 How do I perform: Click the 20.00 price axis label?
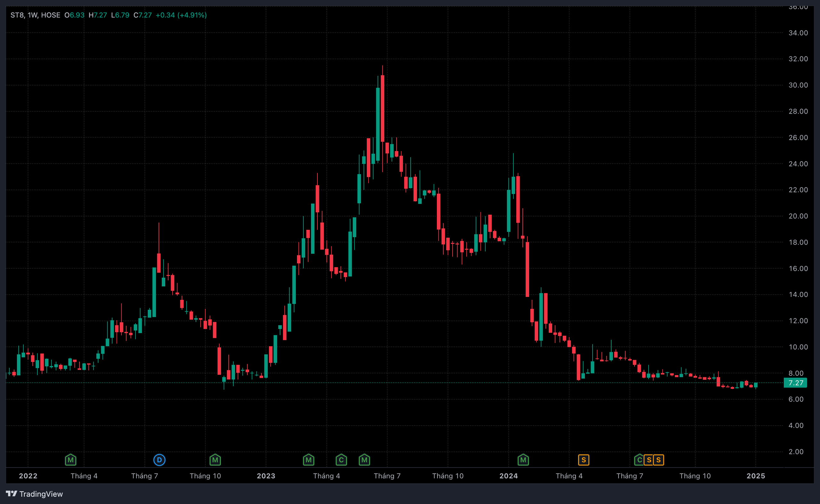pyautogui.click(x=798, y=216)
